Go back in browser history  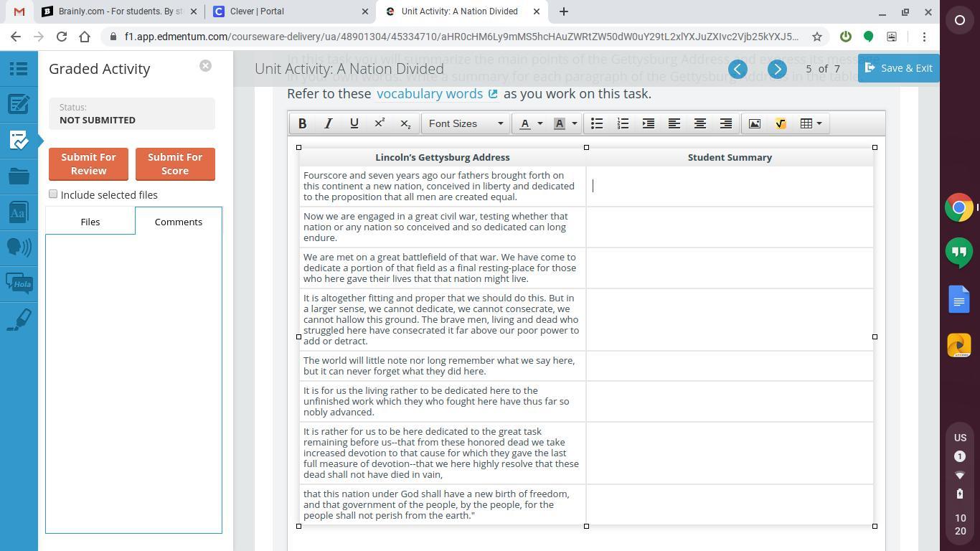[x=16, y=37]
